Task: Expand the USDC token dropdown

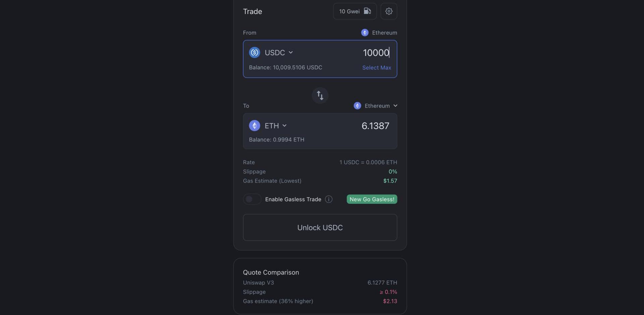Action: [290, 53]
